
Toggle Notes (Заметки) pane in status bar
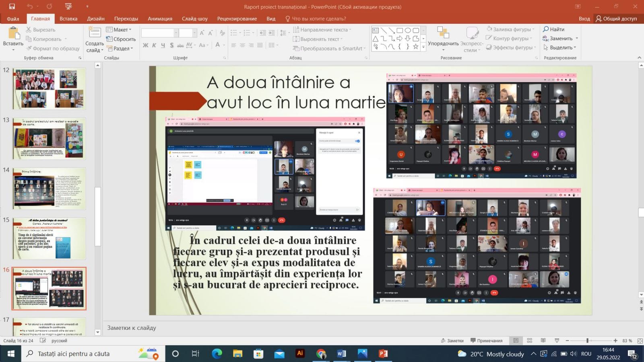click(452, 341)
